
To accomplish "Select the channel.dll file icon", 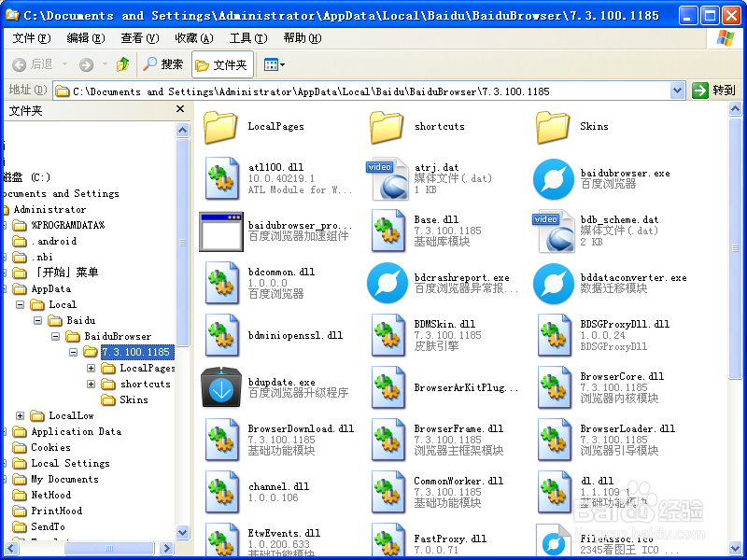I will 221,492.
